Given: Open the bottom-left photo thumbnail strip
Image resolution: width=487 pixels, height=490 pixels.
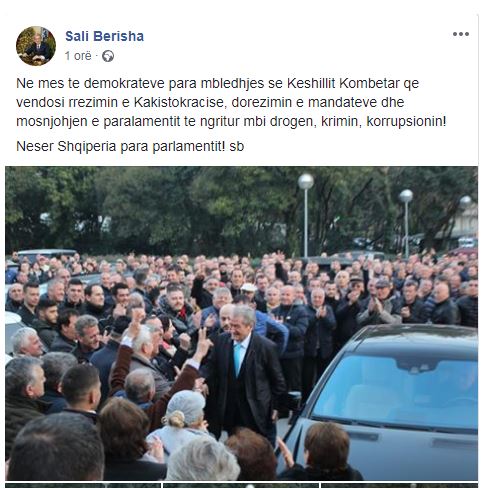Looking at the screenshot, I should click(x=83, y=486).
